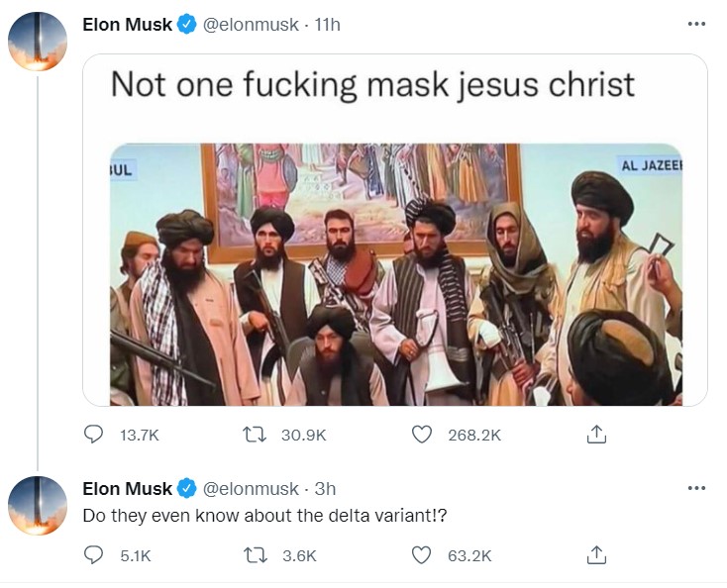The height and width of the screenshot is (588, 727).
Task: Share the first tweet with the meme image
Action: click(x=596, y=434)
